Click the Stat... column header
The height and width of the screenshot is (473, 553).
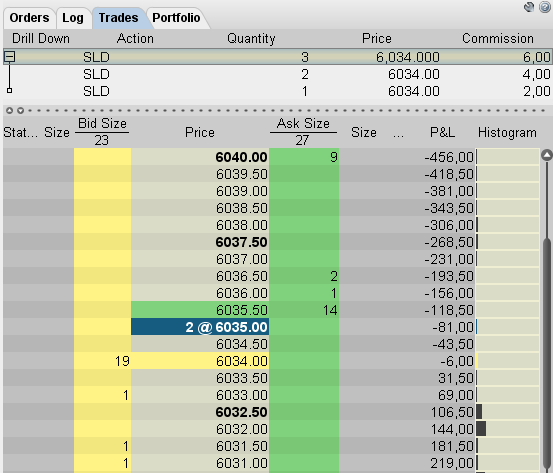click(x=20, y=133)
